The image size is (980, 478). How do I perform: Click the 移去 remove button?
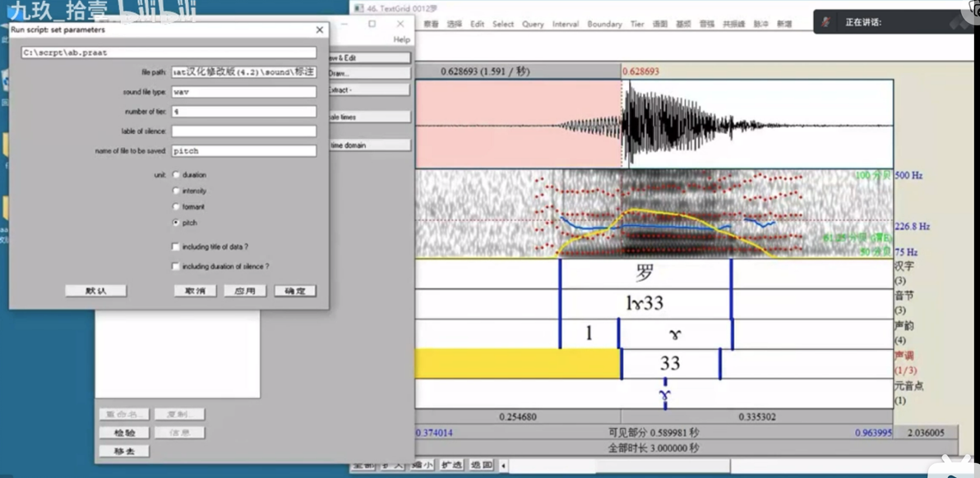[124, 451]
